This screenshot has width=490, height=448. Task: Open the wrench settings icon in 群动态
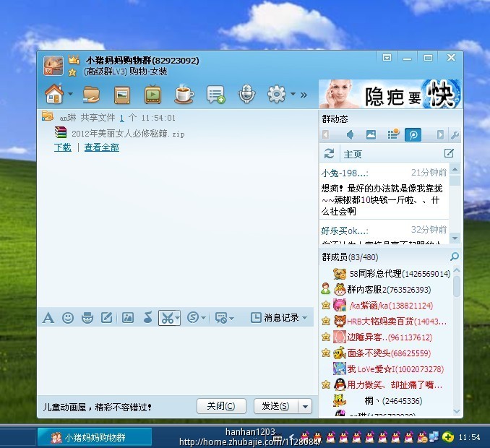[455, 135]
